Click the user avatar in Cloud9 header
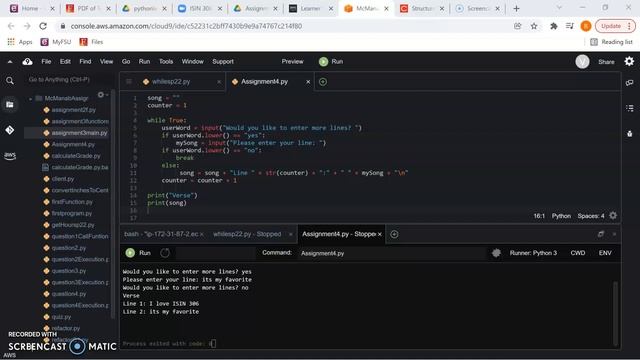This screenshot has height=360, width=640. click(582, 62)
